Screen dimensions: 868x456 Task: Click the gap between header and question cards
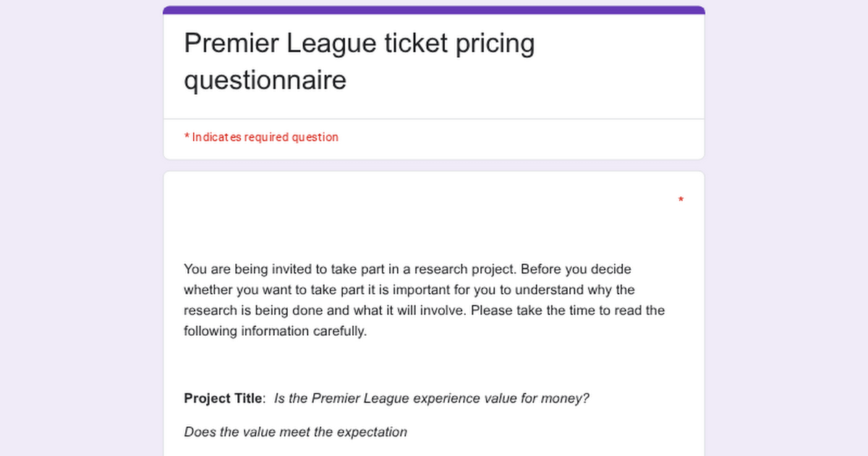(x=434, y=165)
